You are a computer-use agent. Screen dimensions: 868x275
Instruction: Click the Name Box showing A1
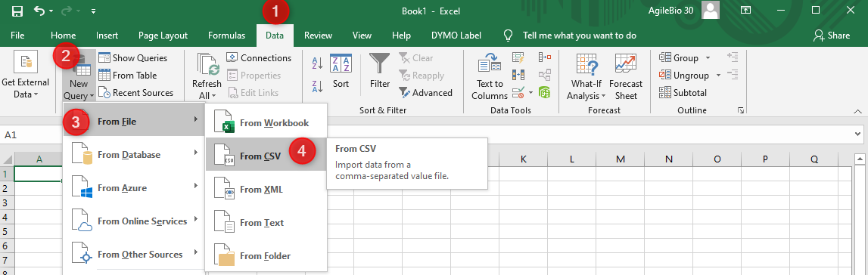[x=30, y=134]
